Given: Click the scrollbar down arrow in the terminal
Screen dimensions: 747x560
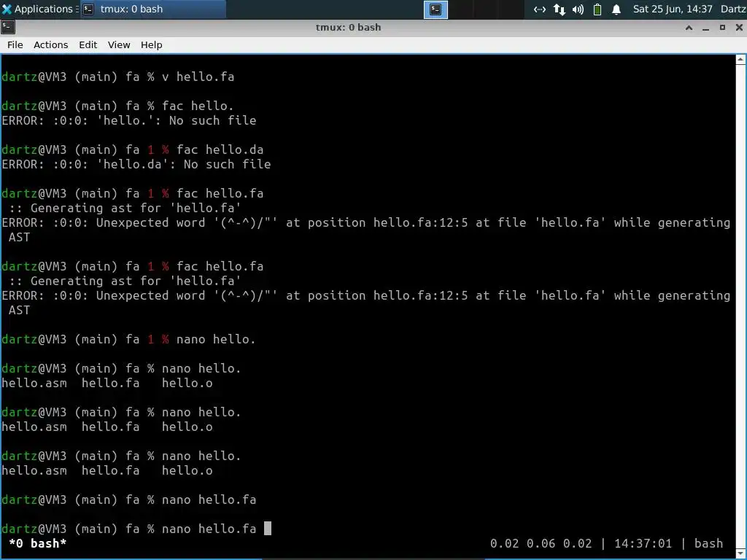Looking at the screenshot, I should coord(740,553).
